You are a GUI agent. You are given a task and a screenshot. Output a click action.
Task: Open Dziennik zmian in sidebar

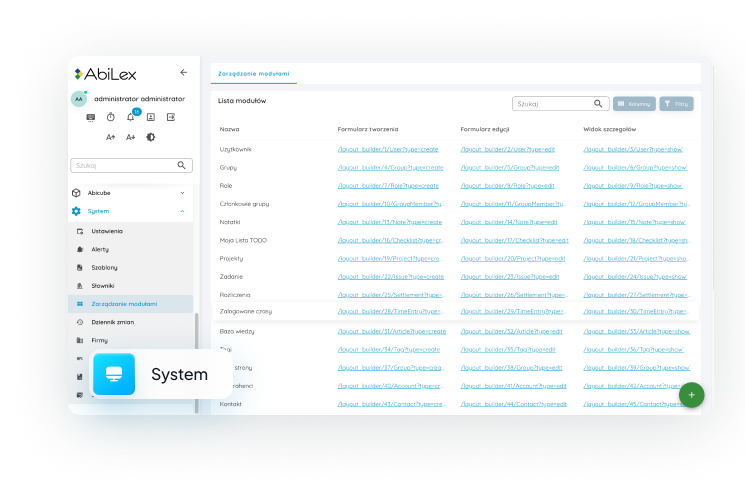112,322
